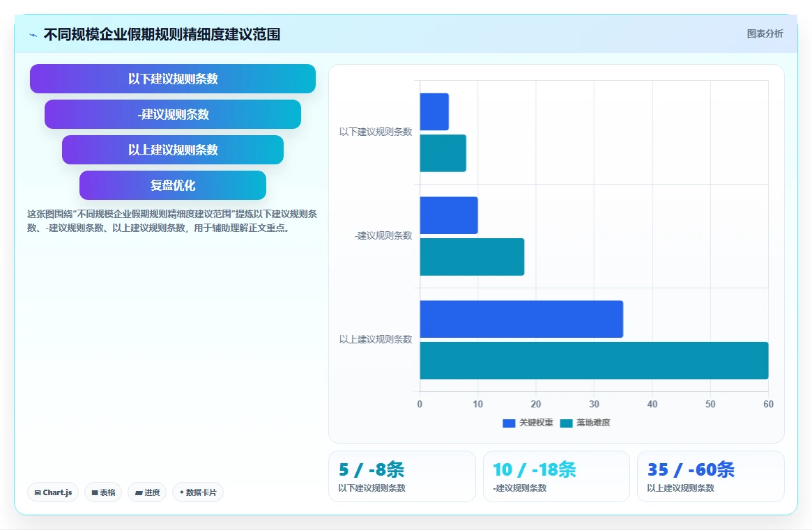Viewport: 812px width, 530px height.
Task: Click the chart y-axis label 以上建议规则条数
Action: 376,340
